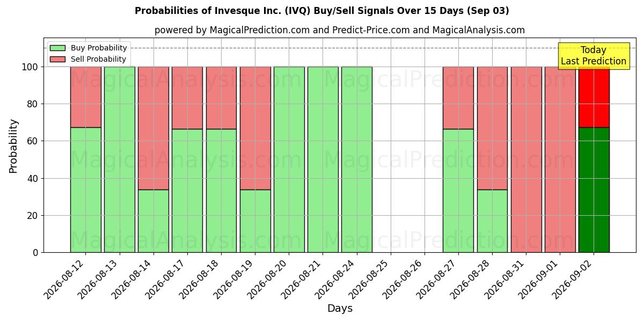Click the green buy segment of the 2026-08-28 bar
Viewport: 644px width, 322px height.
[x=492, y=221]
